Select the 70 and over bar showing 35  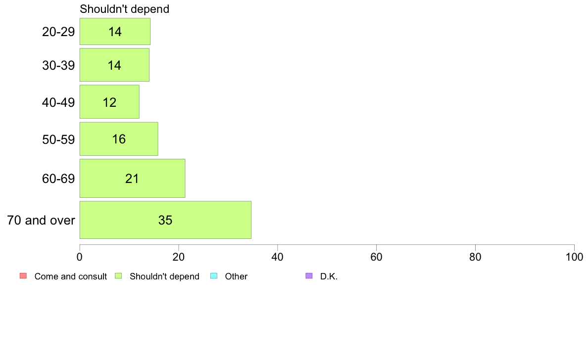[165, 220]
